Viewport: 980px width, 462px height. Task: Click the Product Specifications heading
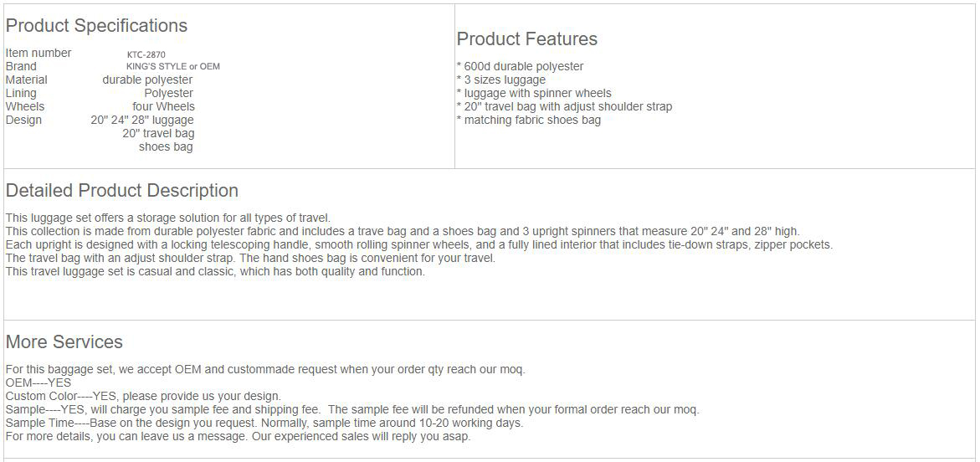point(96,26)
